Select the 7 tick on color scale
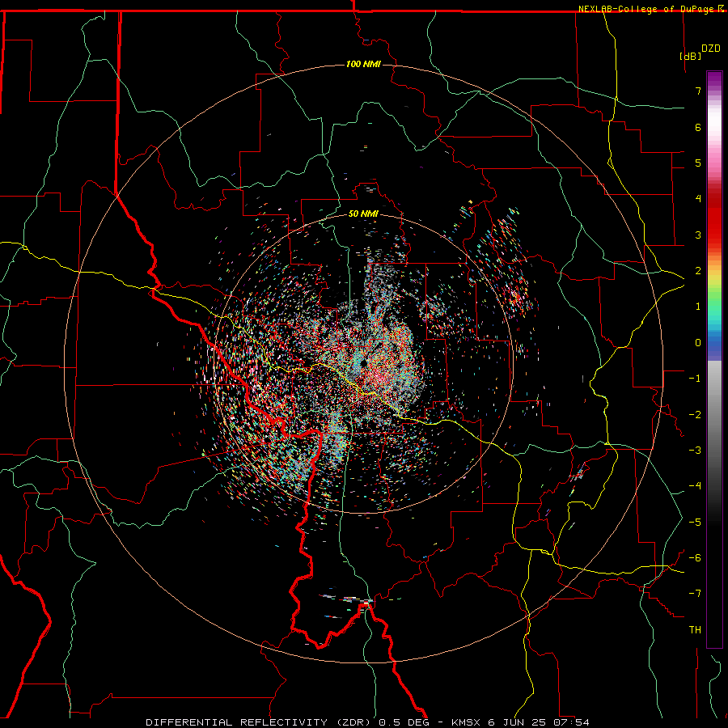Image resolution: width=728 pixels, height=728 pixels. [x=698, y=91]
